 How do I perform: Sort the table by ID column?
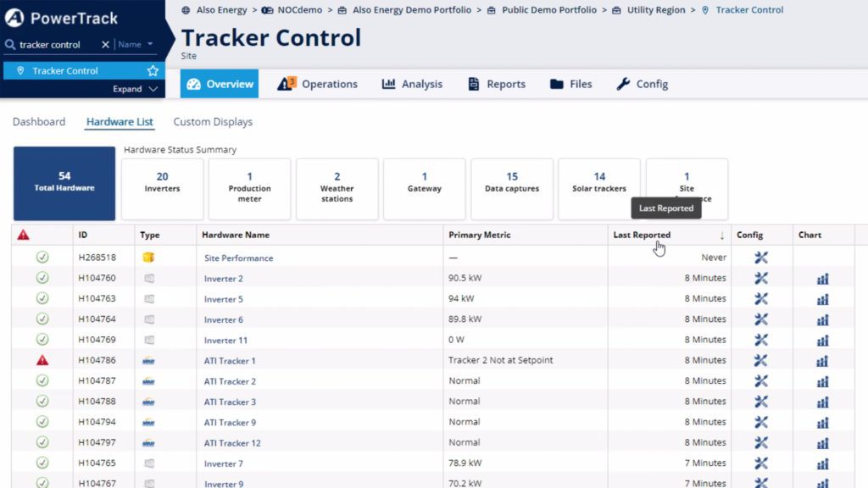point(83,235)
